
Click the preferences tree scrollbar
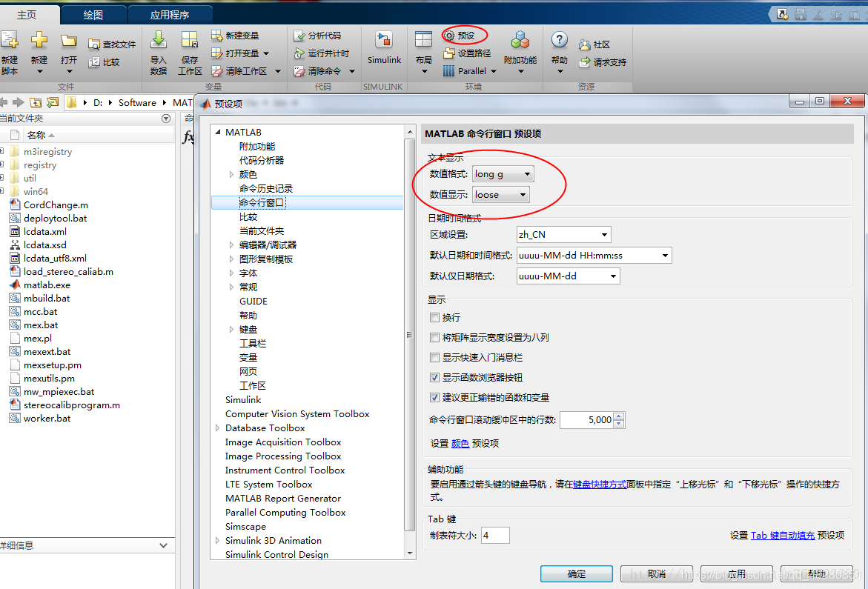pos(410,335)
